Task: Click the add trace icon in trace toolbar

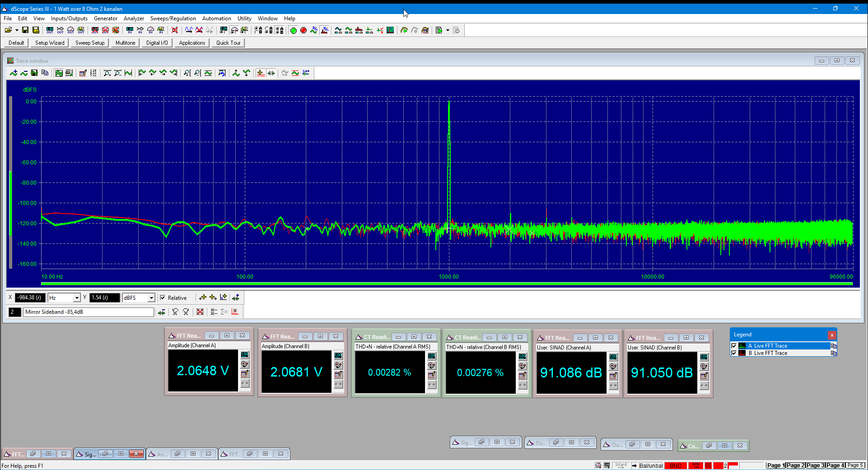Action: (x=14, y=73)
